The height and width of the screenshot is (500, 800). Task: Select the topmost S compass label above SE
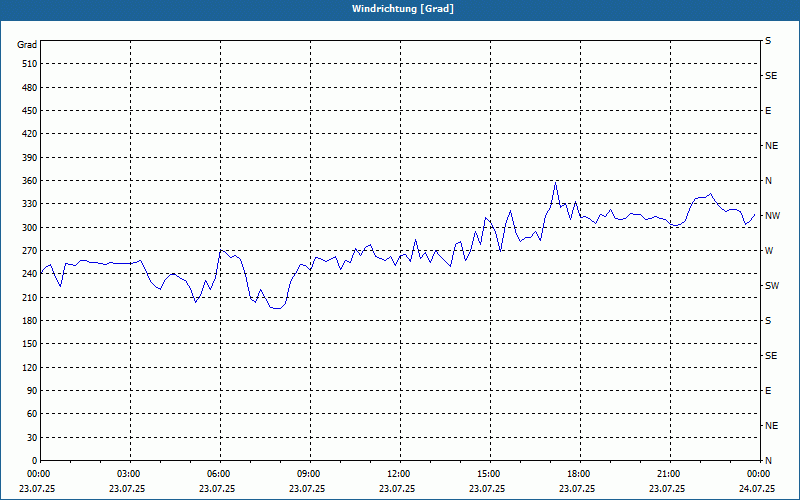coord(768,41)
